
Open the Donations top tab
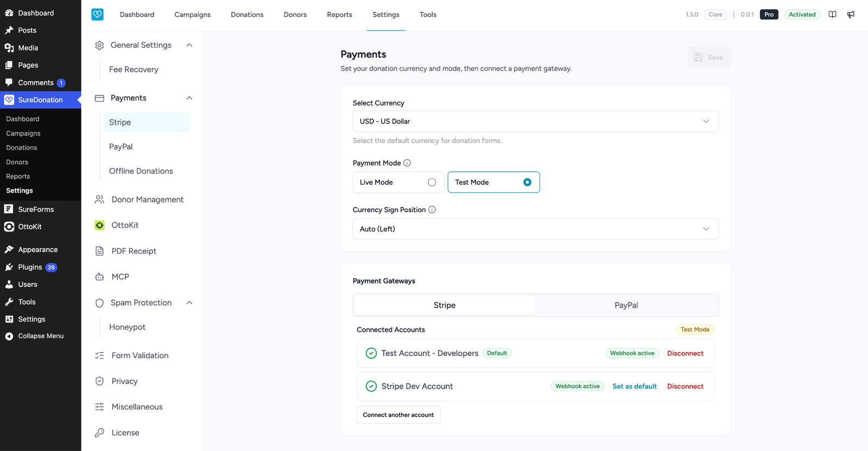pos(247,15)
